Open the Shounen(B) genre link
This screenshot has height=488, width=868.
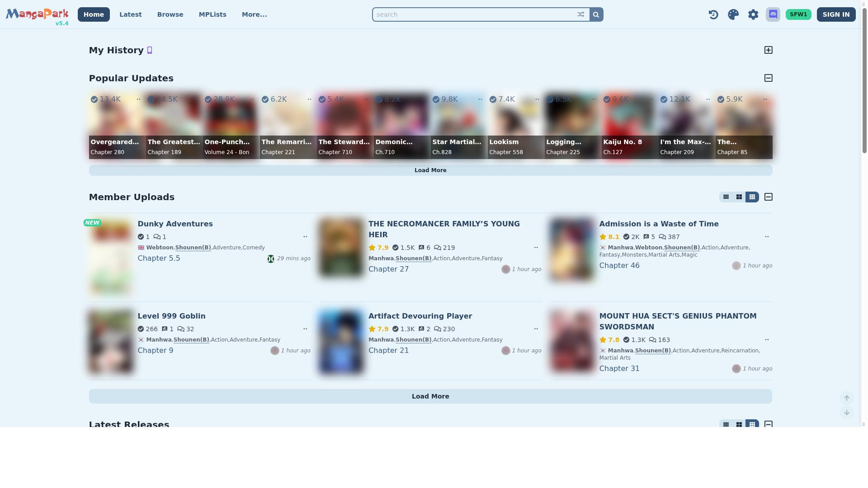(193, 247)
